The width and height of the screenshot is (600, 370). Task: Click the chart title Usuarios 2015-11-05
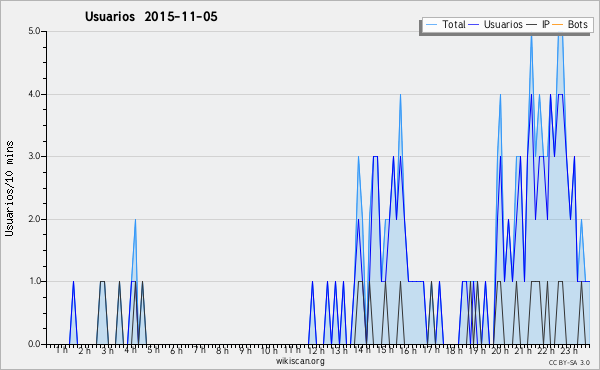(151, 16)
